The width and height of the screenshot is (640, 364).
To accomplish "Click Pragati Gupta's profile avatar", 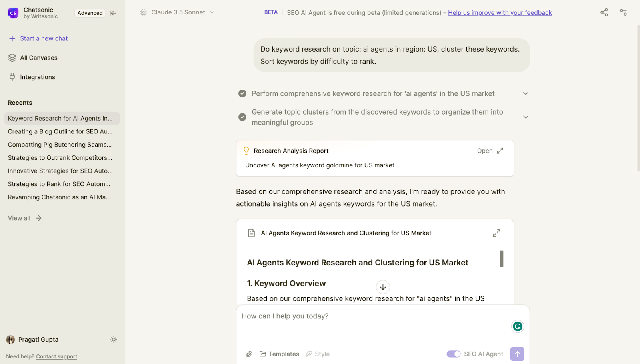I will [x=10, y=340].
